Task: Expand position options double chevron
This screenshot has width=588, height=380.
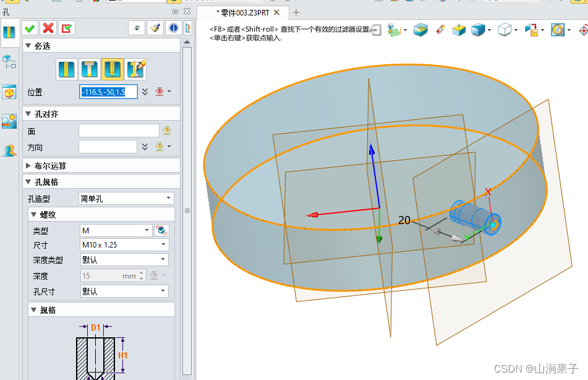Action: tap(145, 92)
